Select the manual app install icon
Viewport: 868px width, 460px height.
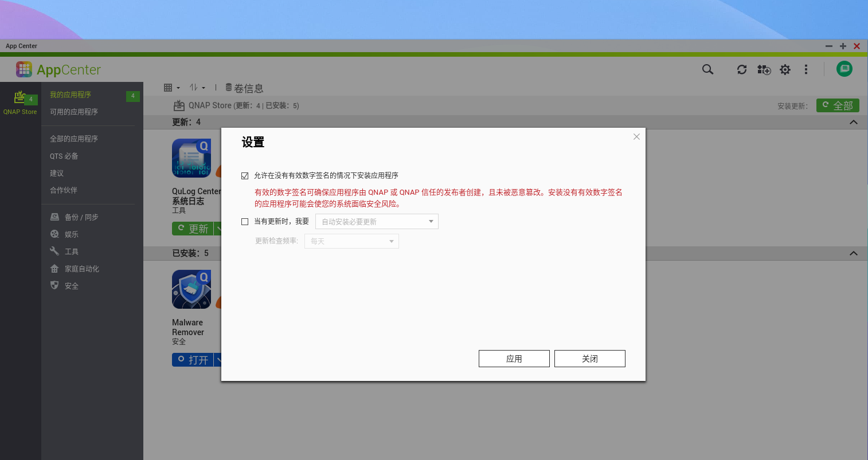pos(764,69)
